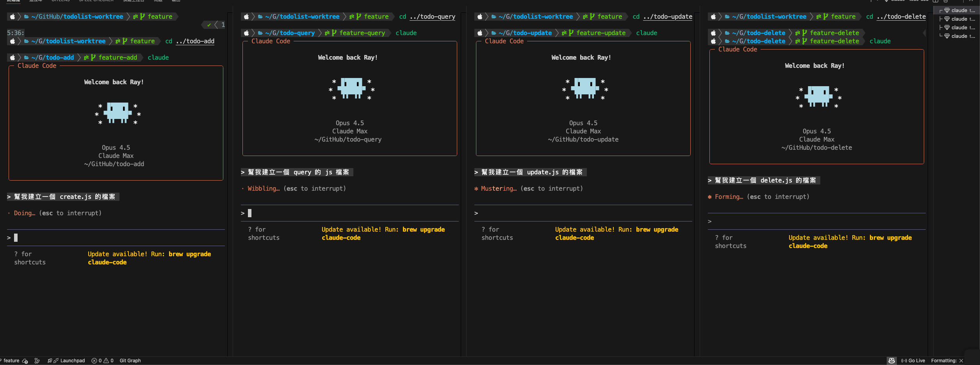Click the 'claude' command after feature-add
Image resolution: width=980 pixels, height=365 pixels.
click(158, 58)
